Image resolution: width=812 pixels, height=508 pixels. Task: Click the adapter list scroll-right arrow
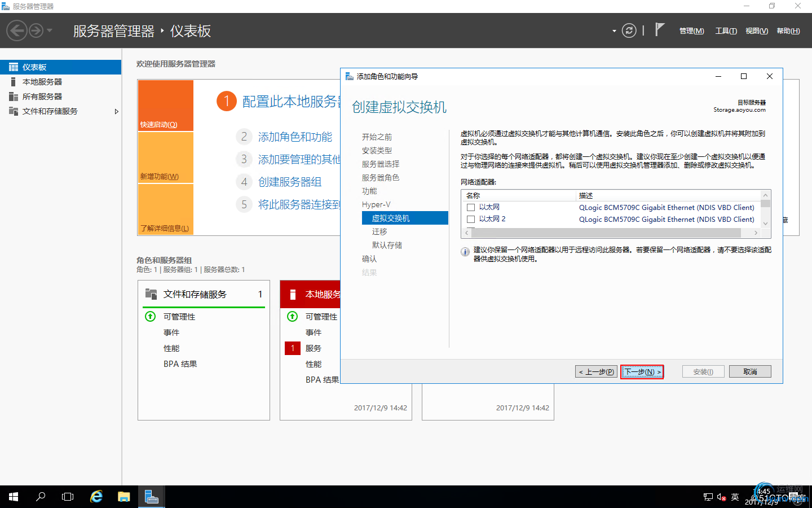756,233
